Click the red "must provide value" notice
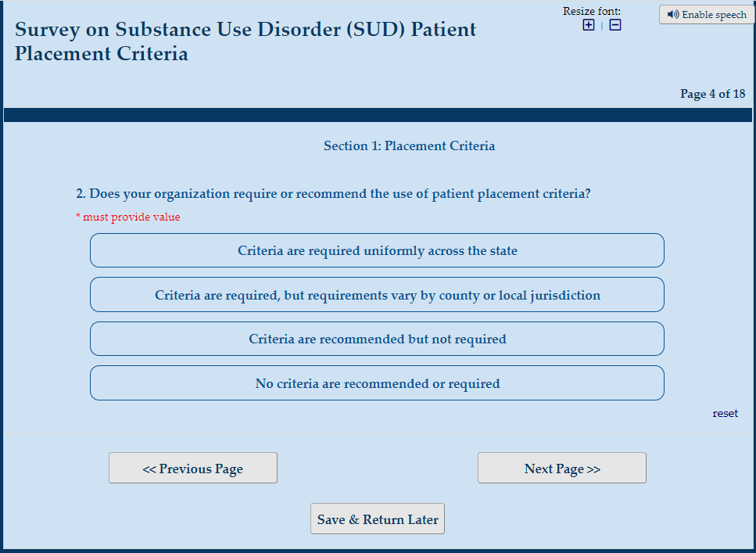This screenshot has height=553, width=756. [x=128, y=217]
